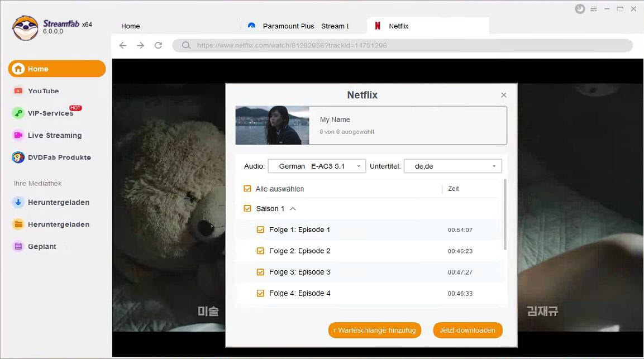Viewport: 644px width, 359px height.
Task: Open DVDFab Produkte section
Action: [x=59, y=157]
